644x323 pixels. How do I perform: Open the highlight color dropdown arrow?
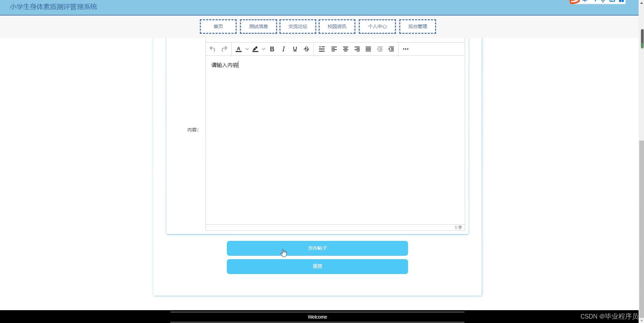[x=264, y=49]
